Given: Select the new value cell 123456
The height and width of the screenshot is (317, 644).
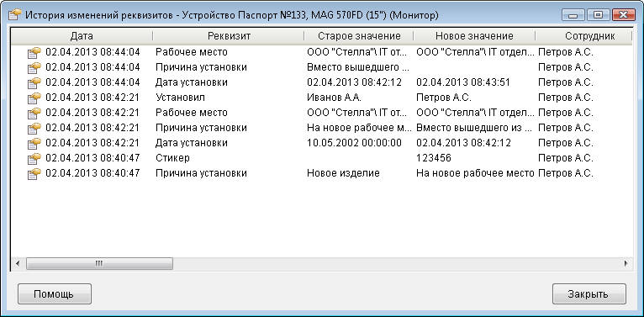Looking at the screenshot, I should (434, 158).
